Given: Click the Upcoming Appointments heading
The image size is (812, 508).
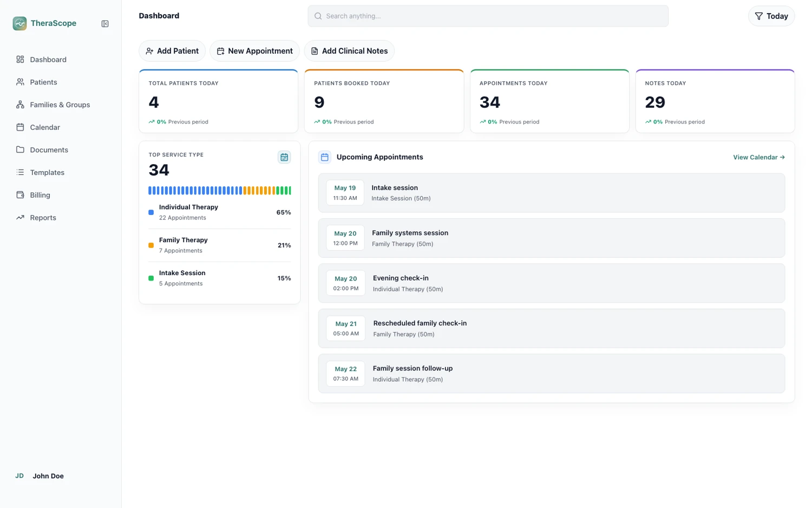Looking at the screenshot, I should click(x=380, y=157).
